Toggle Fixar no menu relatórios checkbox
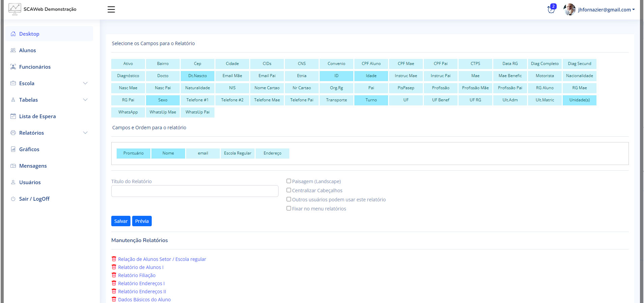Image resolution: width=644 pixels, height=303 pixels. point(289,208)
